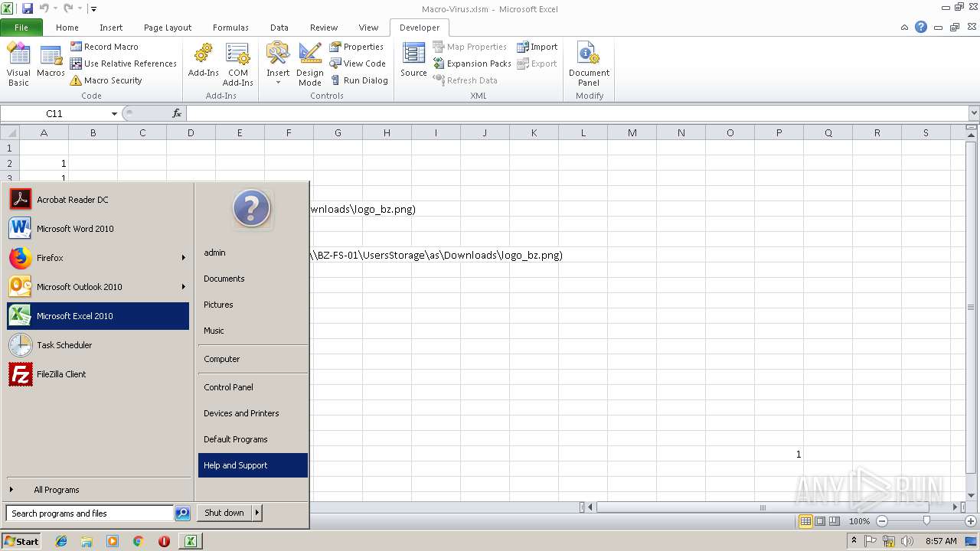
Task: Open the Name Box dropdown
Action: click(x=114, y=113)
